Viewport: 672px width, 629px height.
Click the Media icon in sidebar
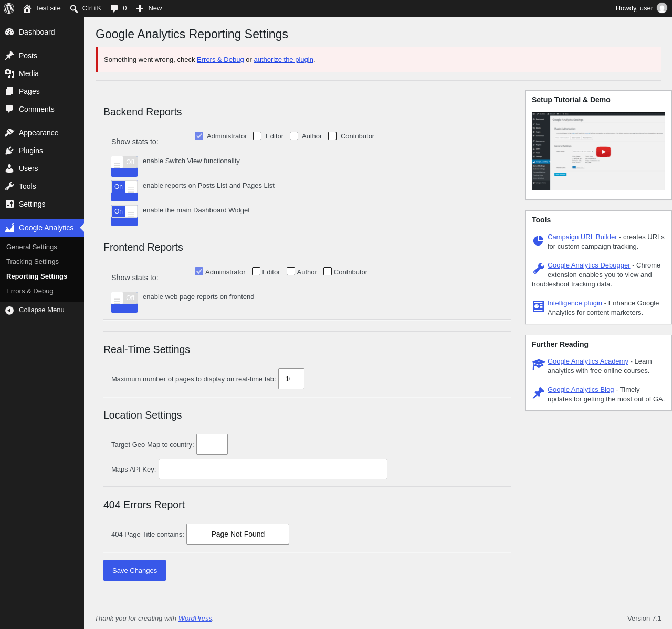(x=9, y=73)
